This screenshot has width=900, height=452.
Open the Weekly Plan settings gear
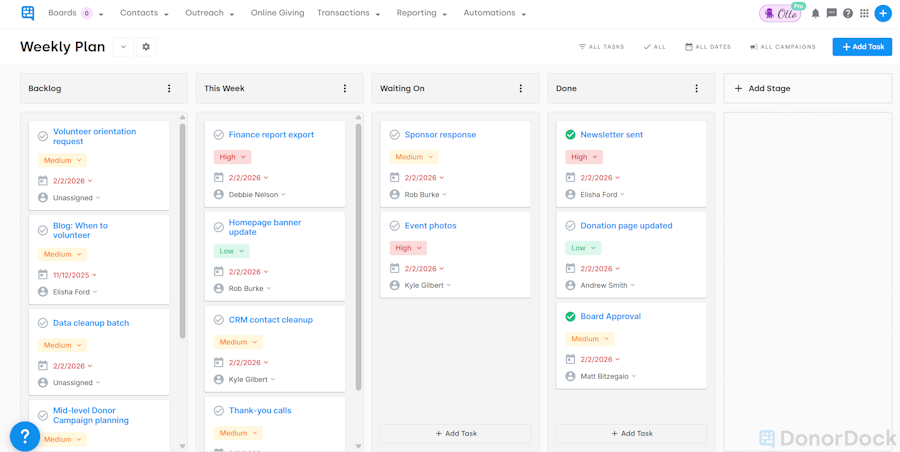146,47
